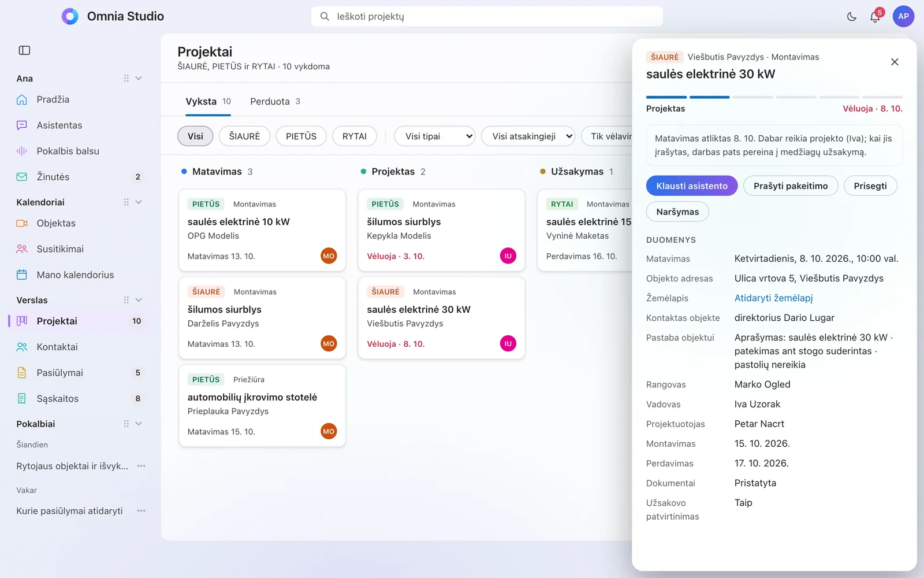Image resolution: width=924 pixels, height=578 pixels.
Task: Collapse the Kalendoriai sidebar section
Action: (x=139, y=202)
